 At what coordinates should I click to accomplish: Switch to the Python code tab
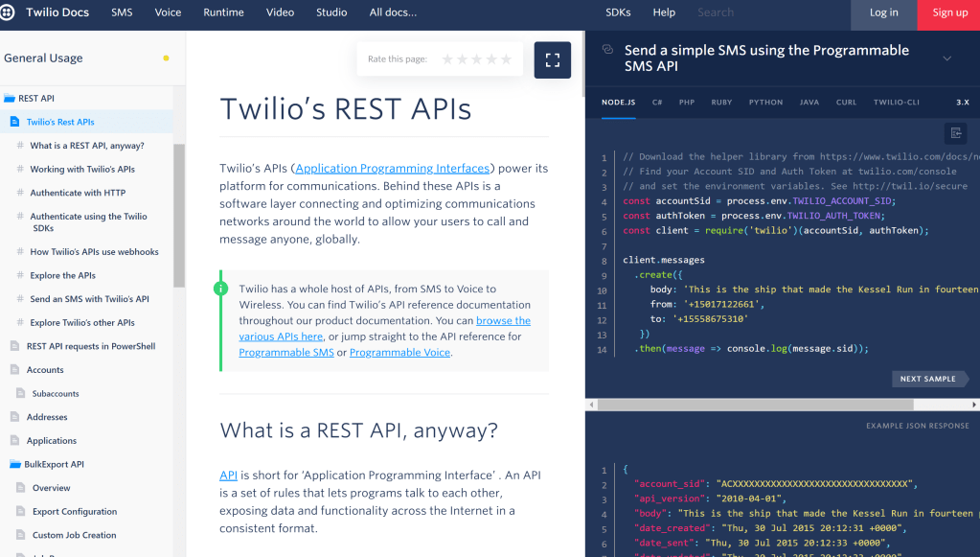(x=765, y=102)
